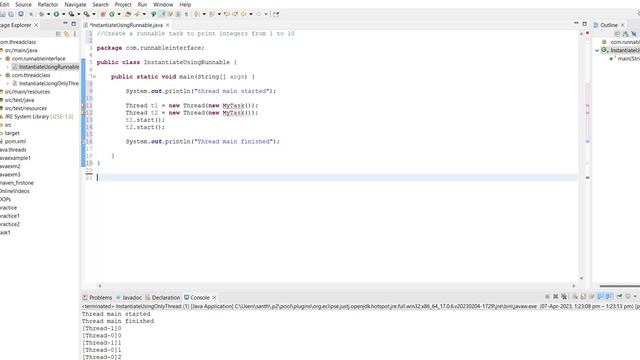This screenshot has height=360, width=640.
Task: Click the Next Annotation arrow icon
Action: click(x=196, y=14)
